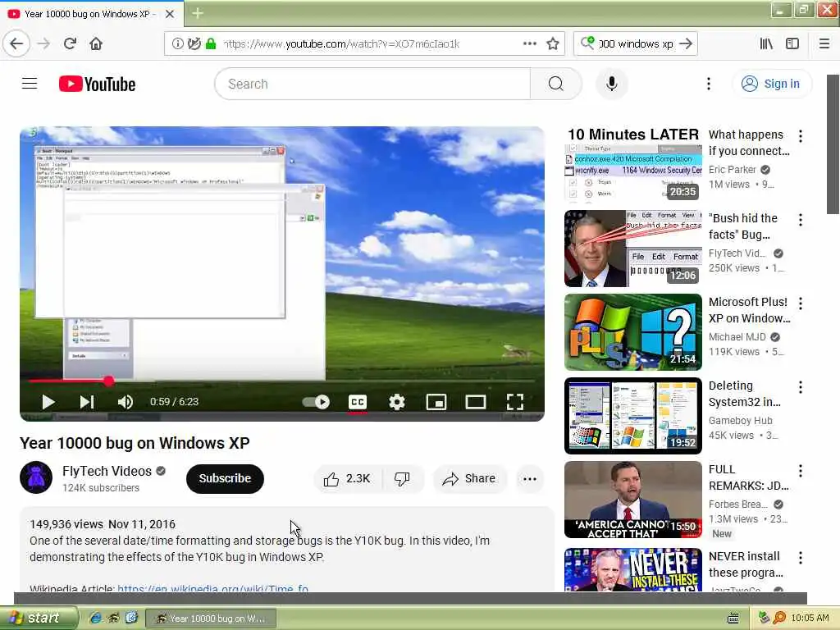Open options menu for NEVER install video
Screen dimensions: 840x630
click(x=801, y=558)
